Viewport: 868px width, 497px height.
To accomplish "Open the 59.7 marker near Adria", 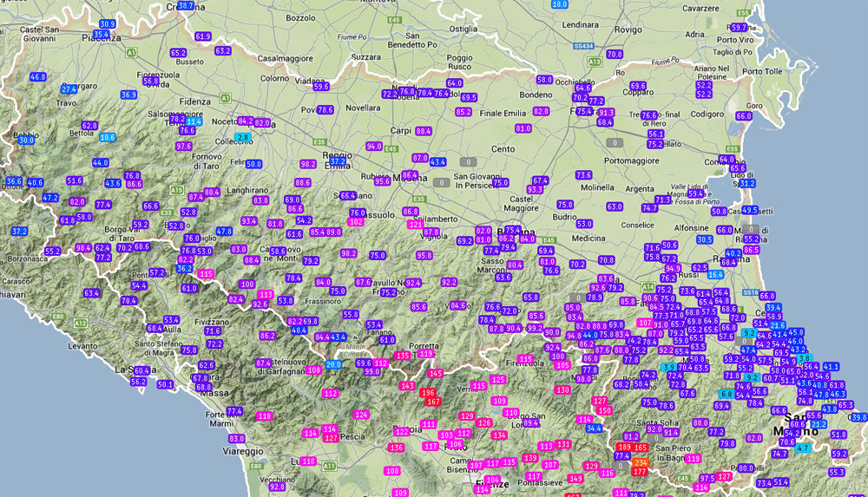I will point(739,28).
